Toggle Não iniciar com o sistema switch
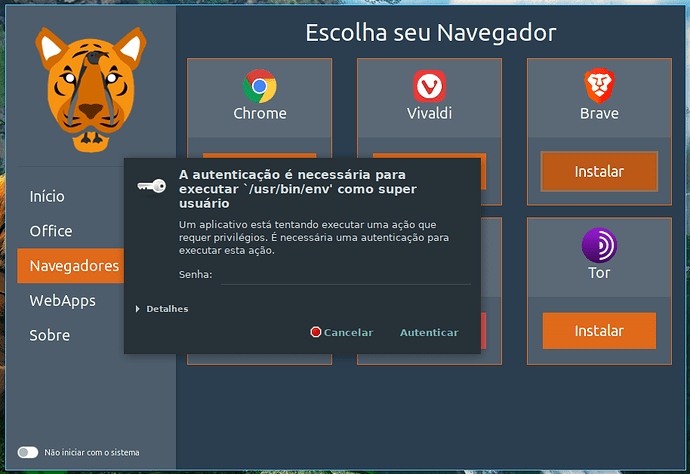This screenshot has height=474, width=690. pyautogui.click(x=28, y=452)
